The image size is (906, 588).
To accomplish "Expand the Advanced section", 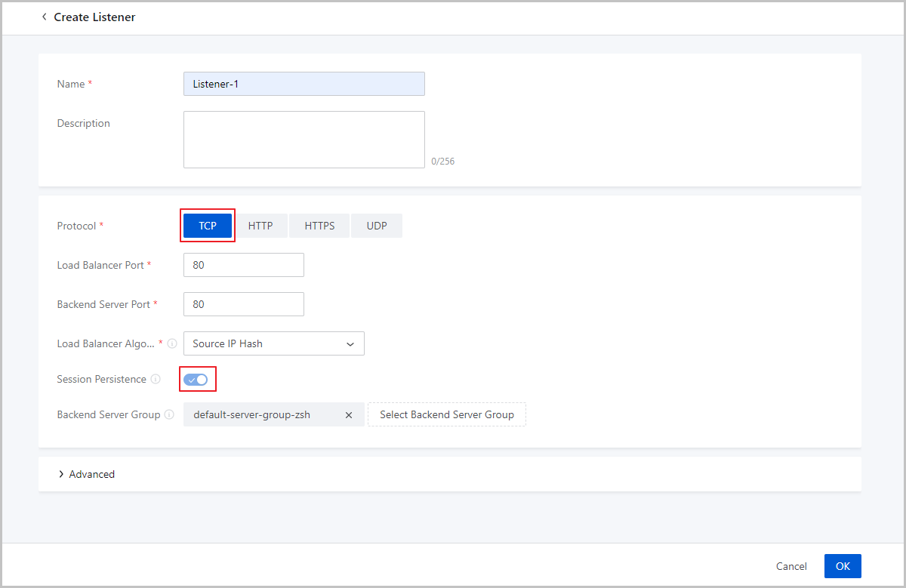I will 91,474.
